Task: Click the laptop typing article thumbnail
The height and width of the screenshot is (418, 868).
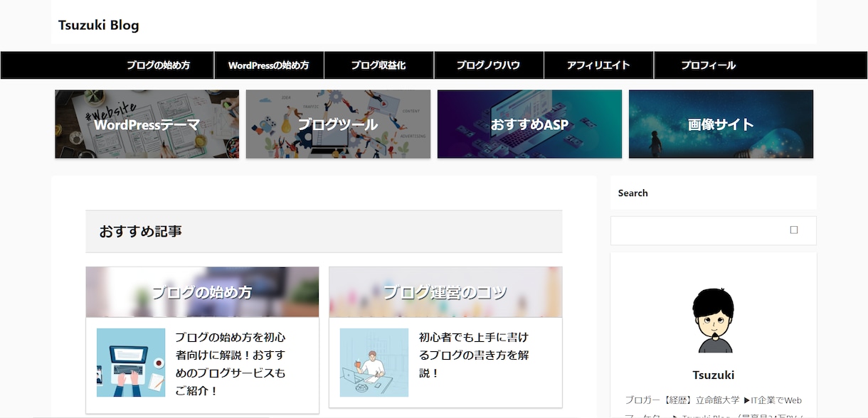Action: pyautogui.click(x=131, y=363)
